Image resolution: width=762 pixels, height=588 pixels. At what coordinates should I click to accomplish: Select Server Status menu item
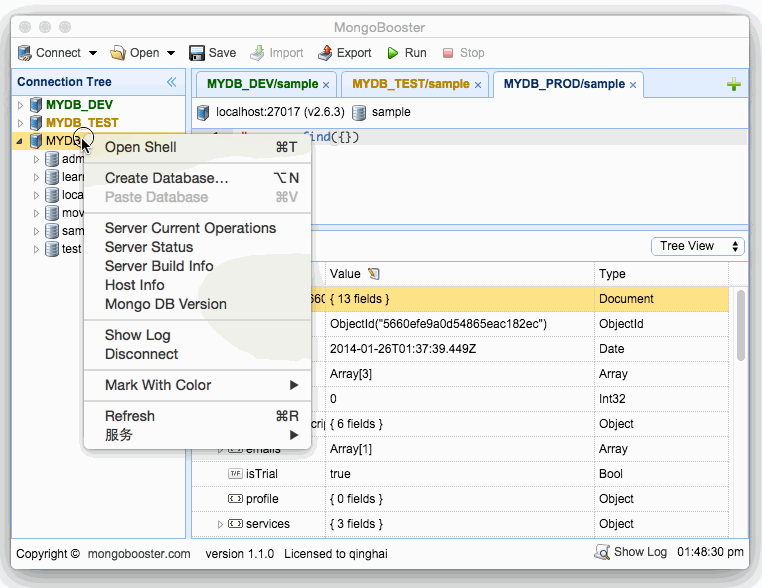click(197, 247)
